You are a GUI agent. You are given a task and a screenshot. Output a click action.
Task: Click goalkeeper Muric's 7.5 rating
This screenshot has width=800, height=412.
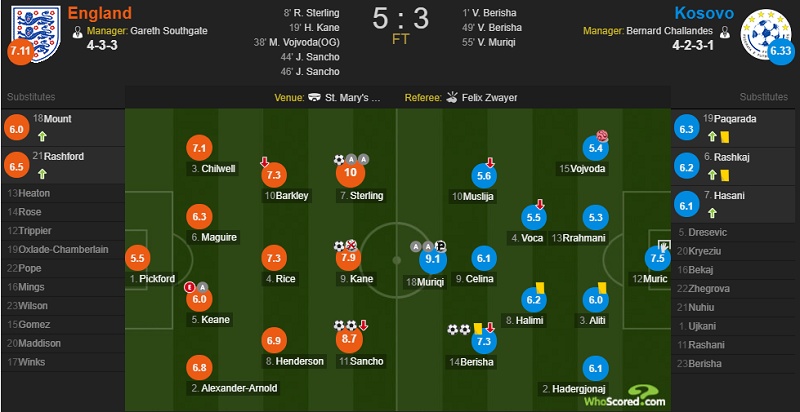pos(658,259)
